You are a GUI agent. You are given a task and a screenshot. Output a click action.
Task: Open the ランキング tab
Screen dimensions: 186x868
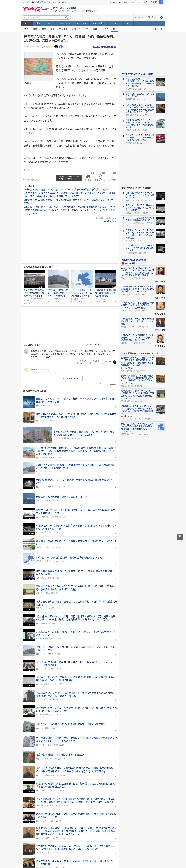[115, 24]
